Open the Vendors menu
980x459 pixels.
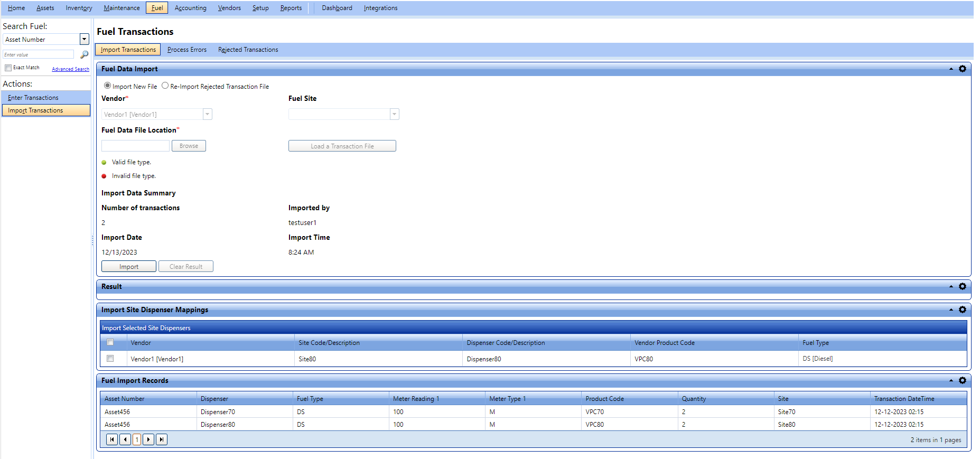point(229,8)
